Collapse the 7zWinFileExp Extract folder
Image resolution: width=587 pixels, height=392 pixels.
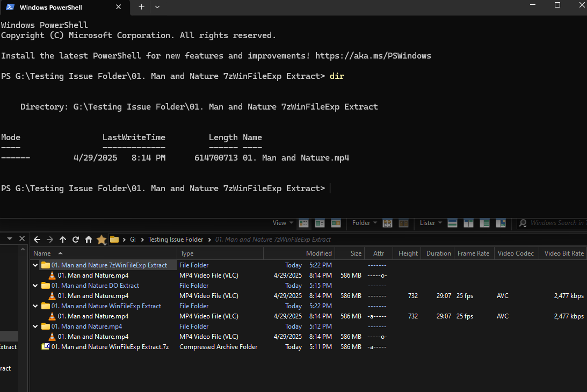click(x=35, y=265)
